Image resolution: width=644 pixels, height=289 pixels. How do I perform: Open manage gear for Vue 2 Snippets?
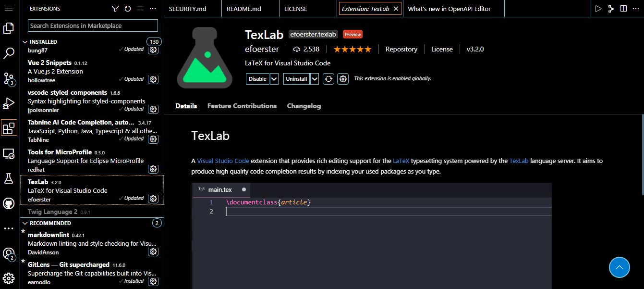pos(153,79)
